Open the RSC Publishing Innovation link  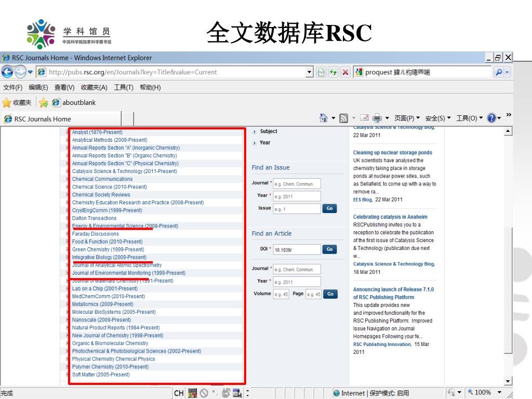pos(382,344)
